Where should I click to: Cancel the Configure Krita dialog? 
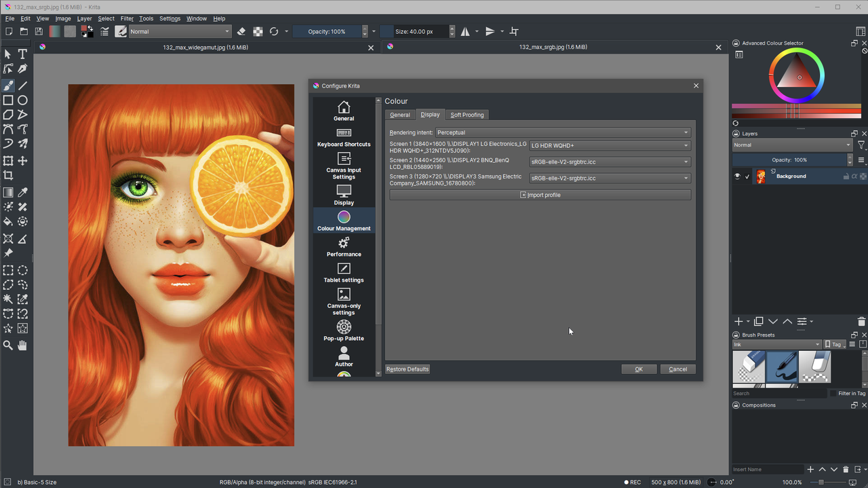[678, 369]
